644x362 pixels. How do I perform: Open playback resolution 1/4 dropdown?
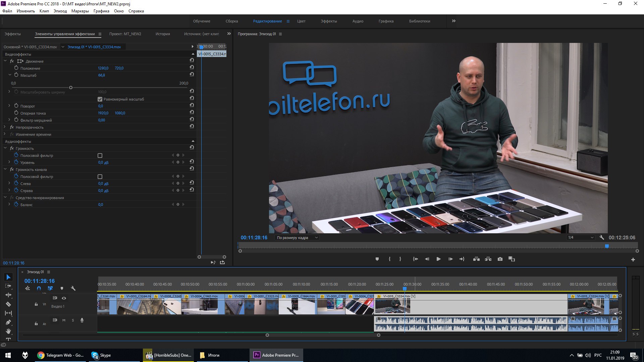[581, 237]
